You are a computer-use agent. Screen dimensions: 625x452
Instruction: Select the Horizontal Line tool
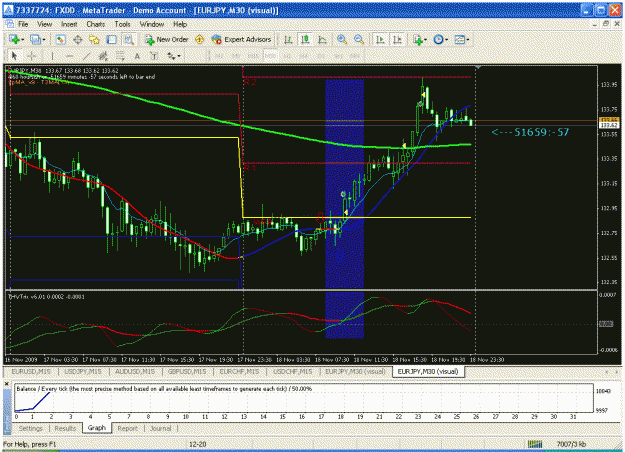(x=69, y=56)
